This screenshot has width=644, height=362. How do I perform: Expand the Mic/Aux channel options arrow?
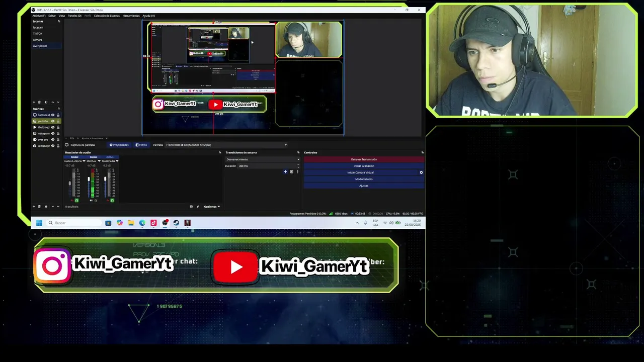coord(99,161)
